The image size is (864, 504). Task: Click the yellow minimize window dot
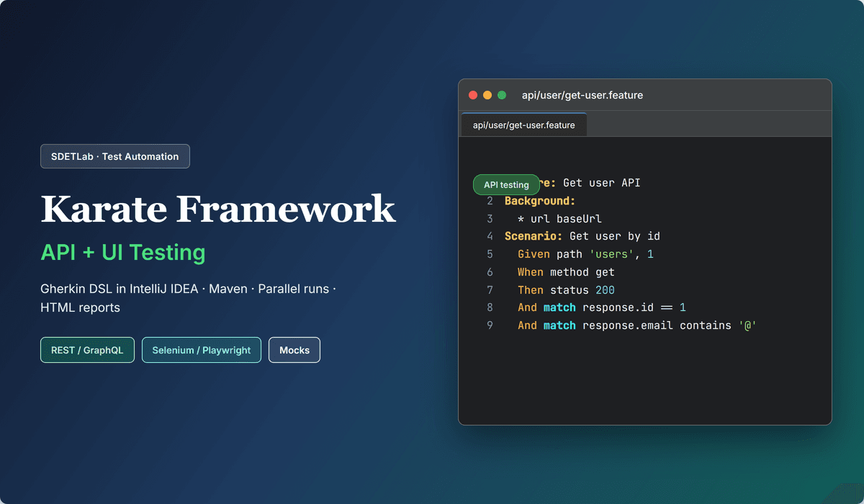click(x=487, y=95)
